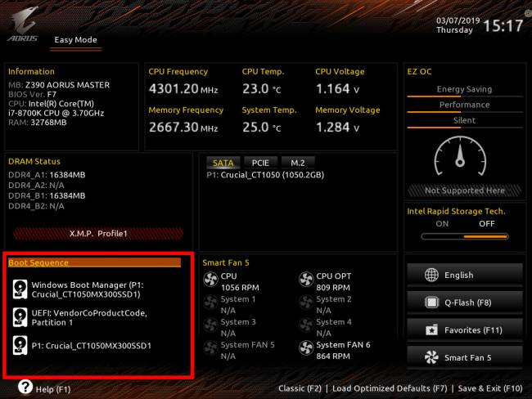Click the DDR4_B1: 16384MB row
The image size is (532, 399).
pyautogui.click(x=47, y=195)
